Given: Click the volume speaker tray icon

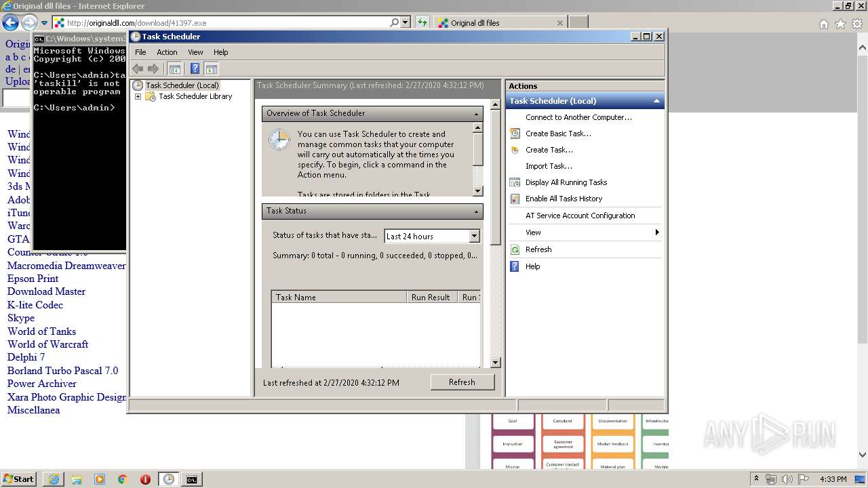Looking at the screenshot, I should point(787,479).
